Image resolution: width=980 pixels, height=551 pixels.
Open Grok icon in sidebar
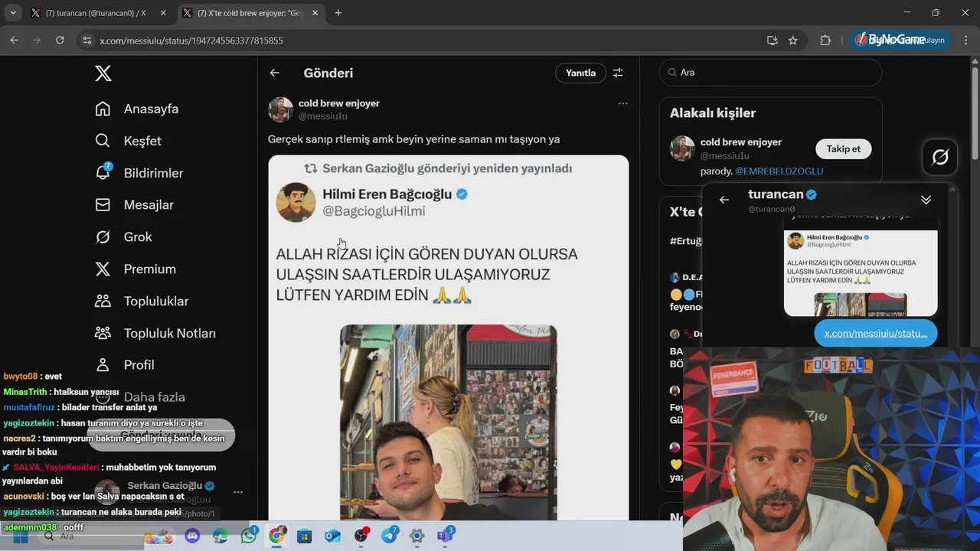103,237
